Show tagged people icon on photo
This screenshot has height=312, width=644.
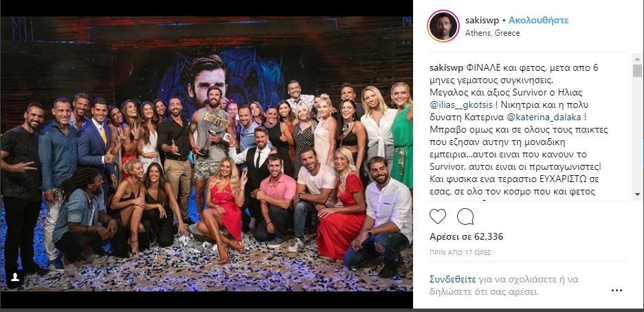point(15,277)
